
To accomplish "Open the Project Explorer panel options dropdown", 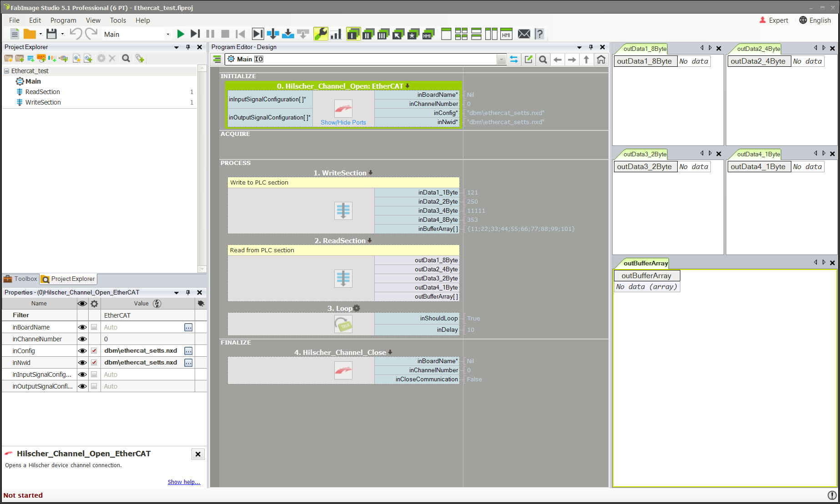I will [176, 47].
